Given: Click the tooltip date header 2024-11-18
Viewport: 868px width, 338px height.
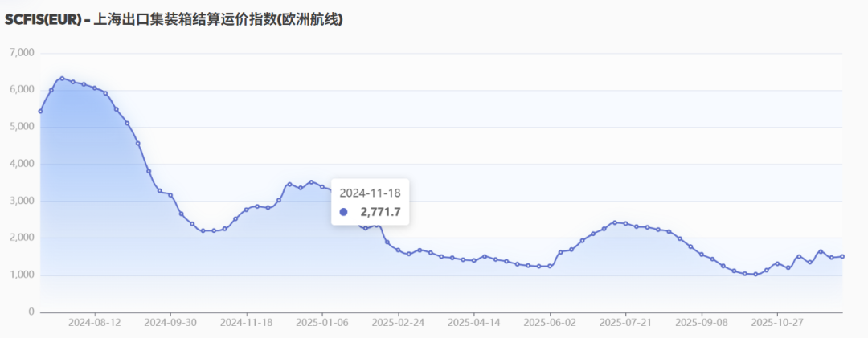Looking at the screenshot, I should (x=370, y=193).
